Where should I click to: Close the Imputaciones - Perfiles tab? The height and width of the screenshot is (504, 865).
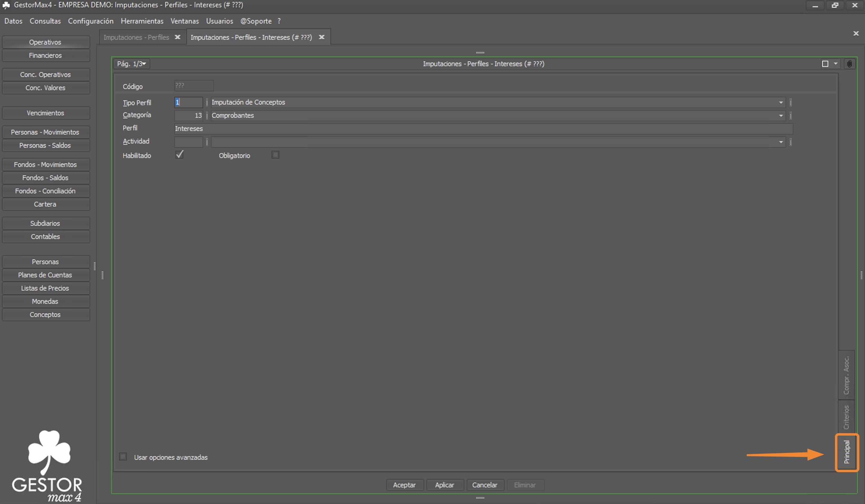coord(178,37)
